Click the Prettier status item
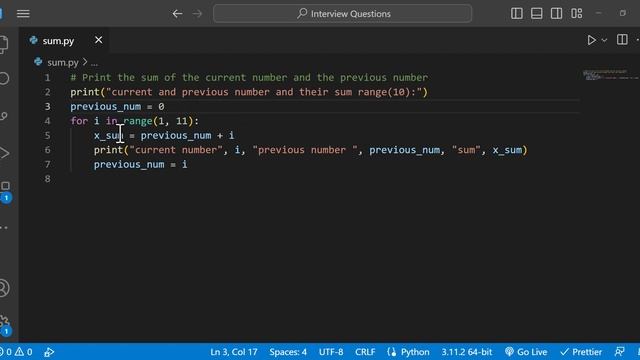The image size is (640, 360). point(581,352)
